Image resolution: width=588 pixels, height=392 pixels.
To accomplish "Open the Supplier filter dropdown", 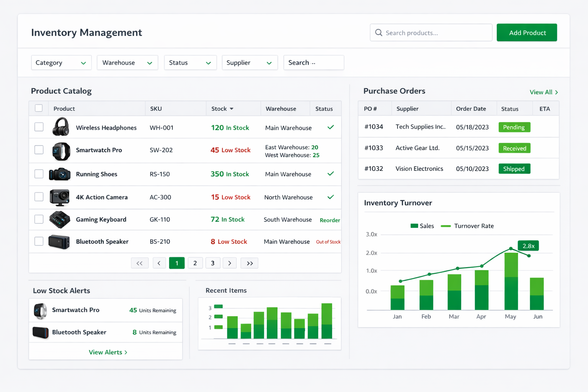I will coord(250,63).
